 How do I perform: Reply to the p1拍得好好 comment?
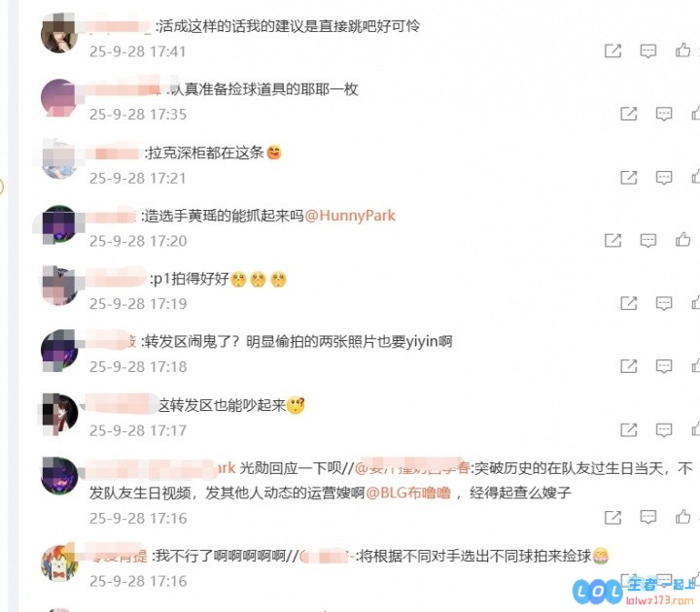(x=664, y=303)
